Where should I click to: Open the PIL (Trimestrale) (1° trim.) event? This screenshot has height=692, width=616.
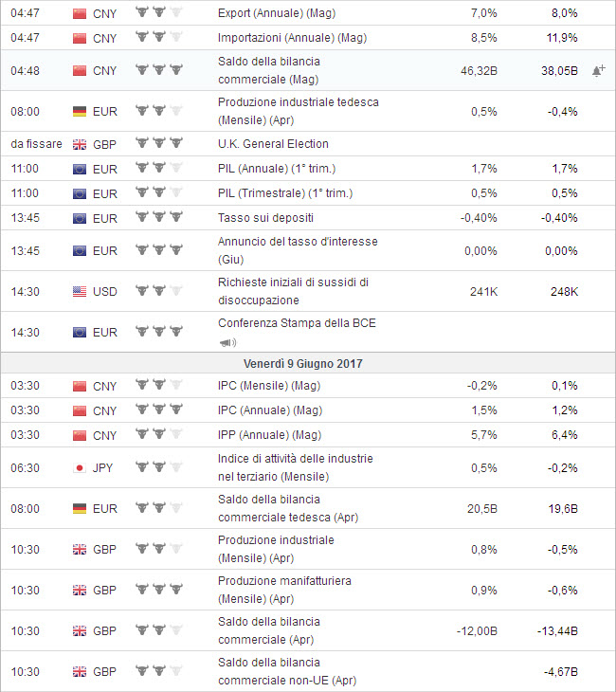coord(282,193)
